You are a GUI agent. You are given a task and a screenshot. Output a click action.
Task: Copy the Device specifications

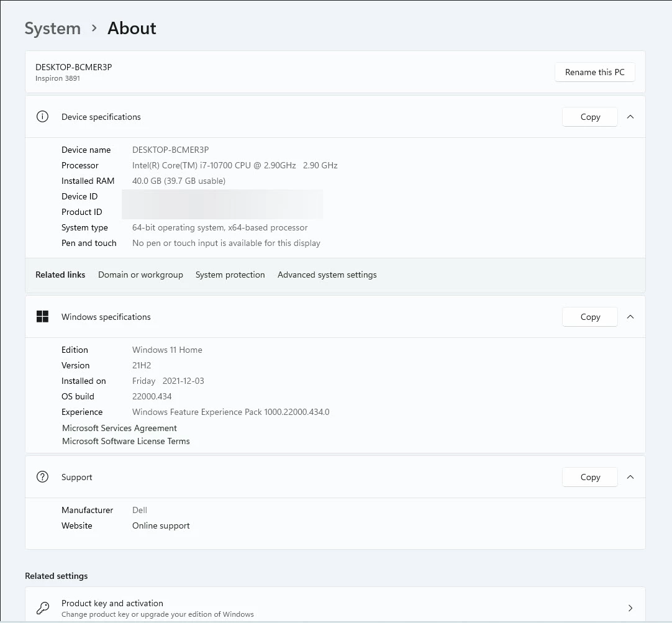coord(590,117)
